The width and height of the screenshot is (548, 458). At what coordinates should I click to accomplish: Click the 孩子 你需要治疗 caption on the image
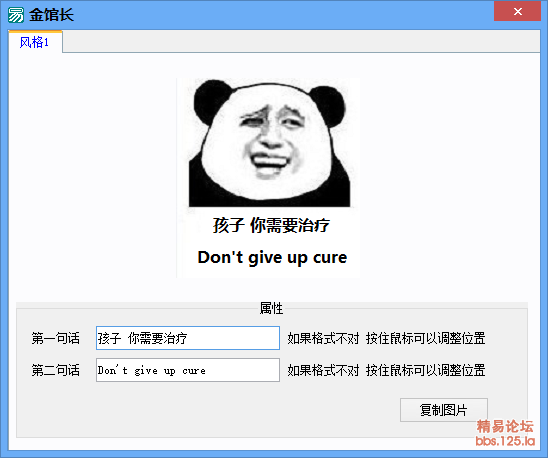coord(271,225)
